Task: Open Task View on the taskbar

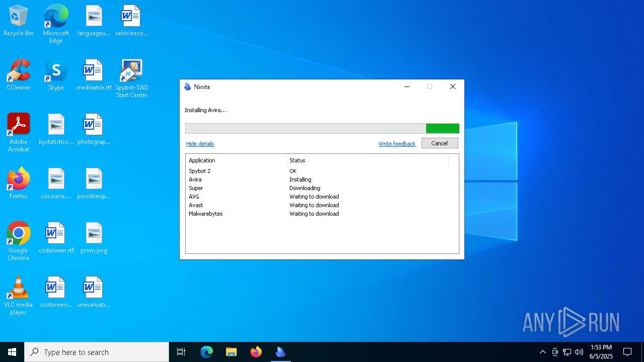Action: click(x=181, y=352)
